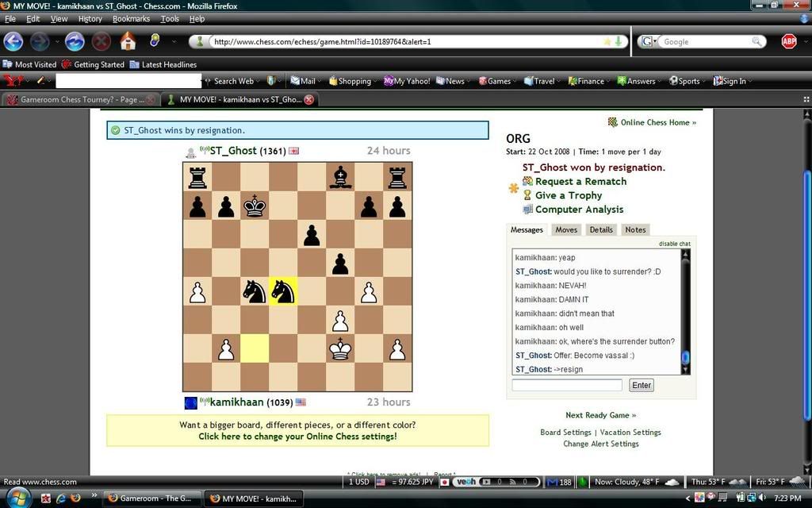Click the Next Ready Game link

(601, 415)
